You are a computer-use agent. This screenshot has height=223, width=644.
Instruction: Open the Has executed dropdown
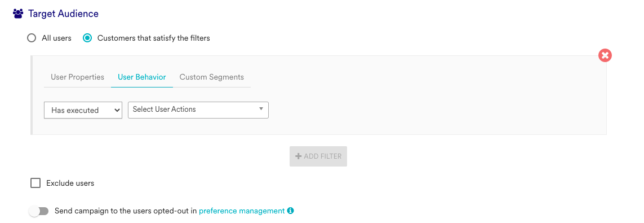(83, 110)
